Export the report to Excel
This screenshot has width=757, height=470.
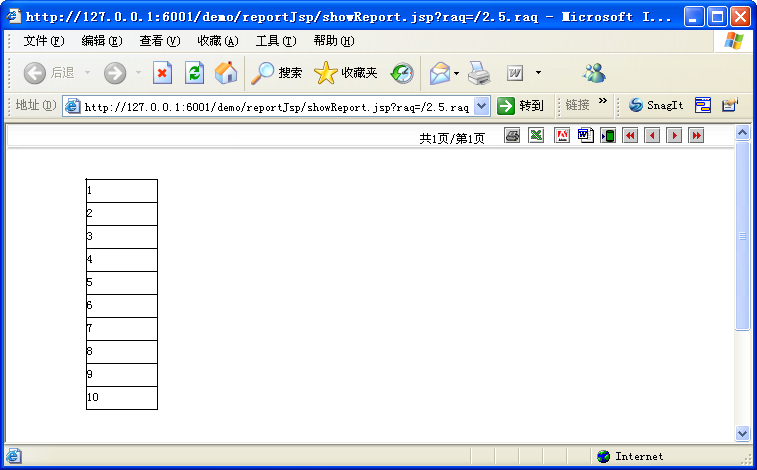536,136
